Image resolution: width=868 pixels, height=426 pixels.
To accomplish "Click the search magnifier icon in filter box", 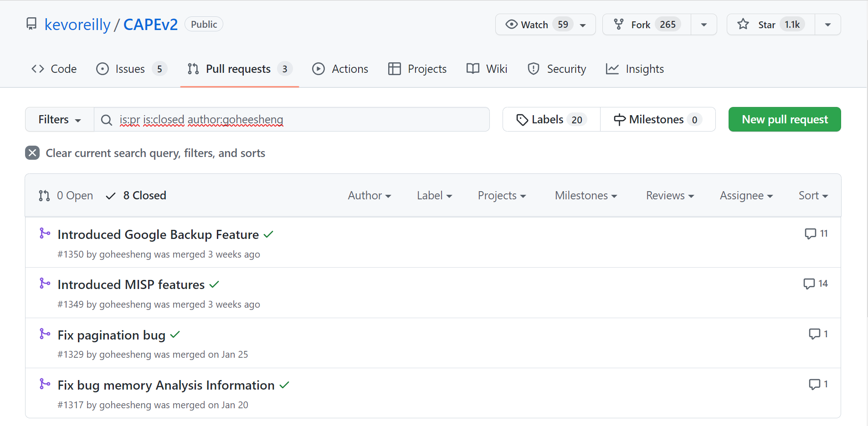I will tap(107, 120).
